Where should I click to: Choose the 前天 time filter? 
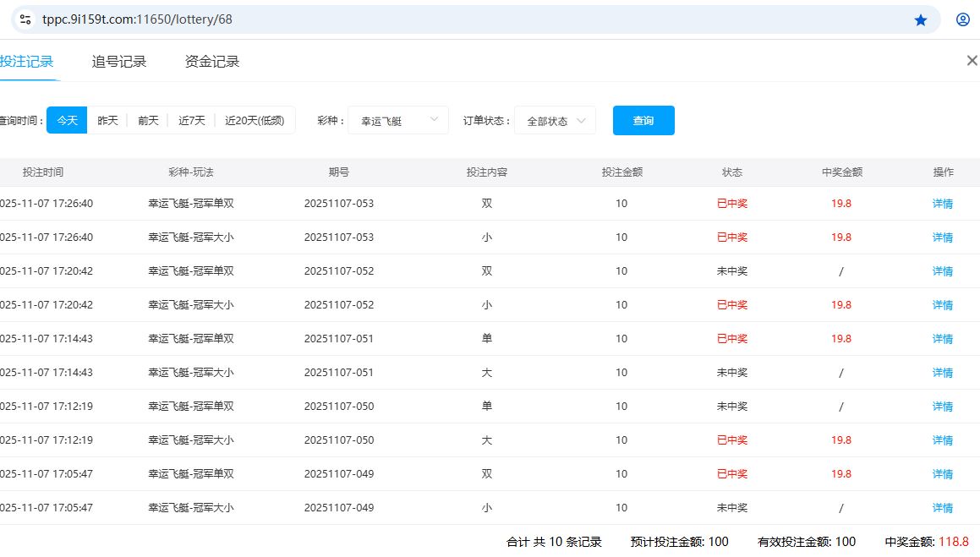[x=148, y=121]
